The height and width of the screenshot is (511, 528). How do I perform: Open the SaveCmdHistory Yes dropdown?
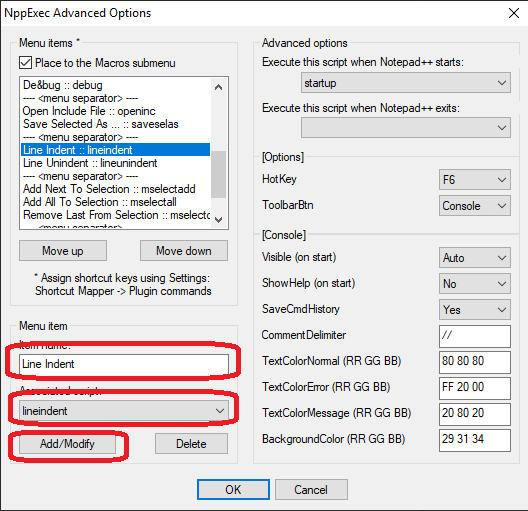(x=474, y=310)
